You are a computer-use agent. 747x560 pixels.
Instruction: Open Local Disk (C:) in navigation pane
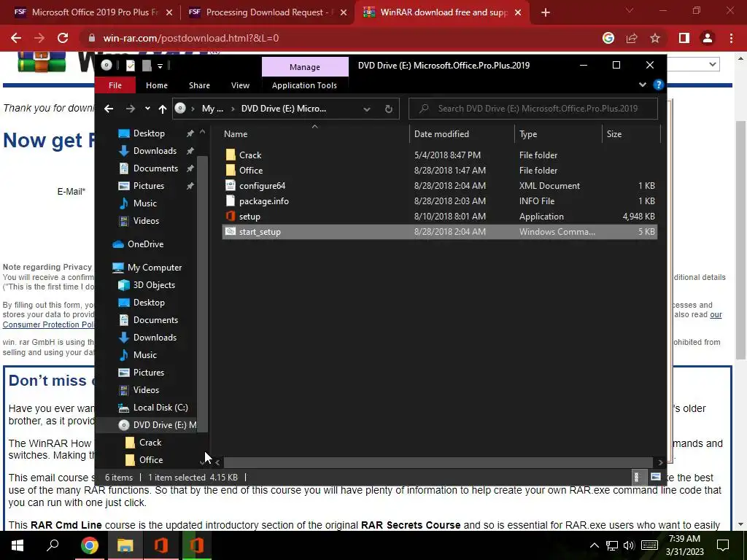point(160,408)
